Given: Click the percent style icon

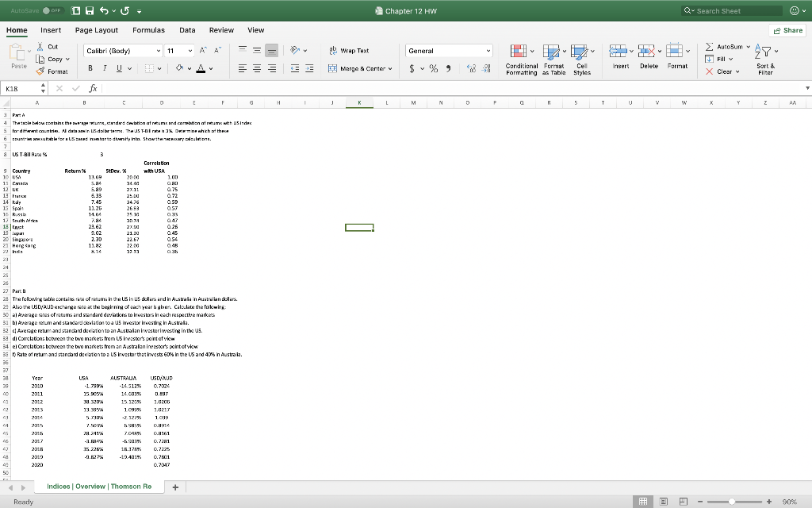Looking at the screenshot, I should tap(434, 67).
